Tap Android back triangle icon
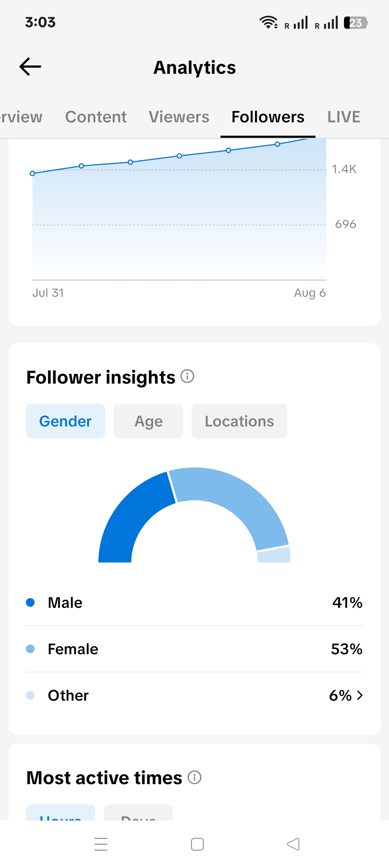The height and width of the screenshot is (868, 389). 293,844
